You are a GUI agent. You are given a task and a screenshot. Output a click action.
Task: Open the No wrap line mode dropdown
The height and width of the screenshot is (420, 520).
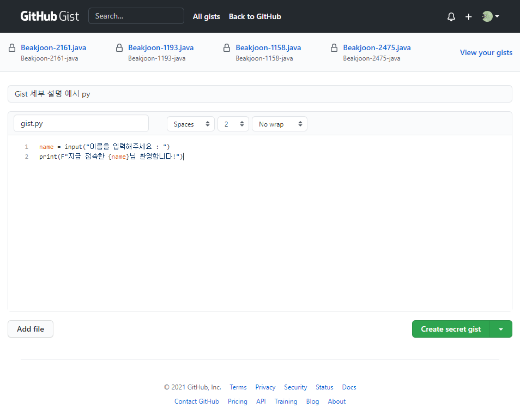point(280,124)
